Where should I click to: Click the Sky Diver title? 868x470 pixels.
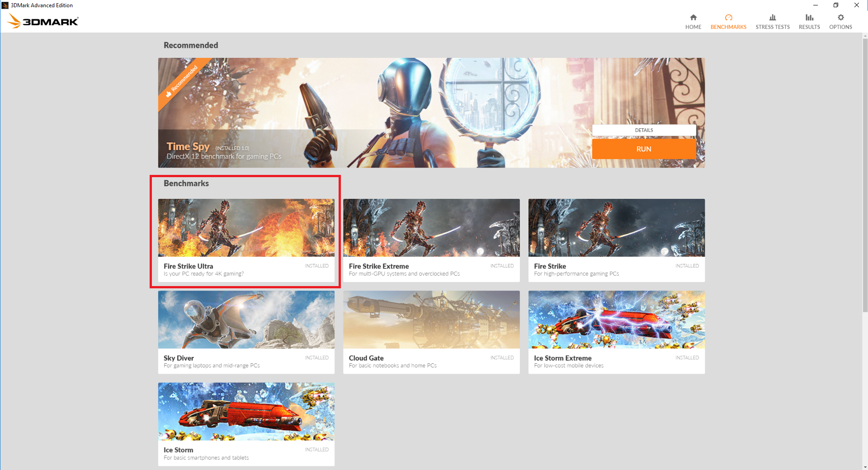click(x=179, y=358)
